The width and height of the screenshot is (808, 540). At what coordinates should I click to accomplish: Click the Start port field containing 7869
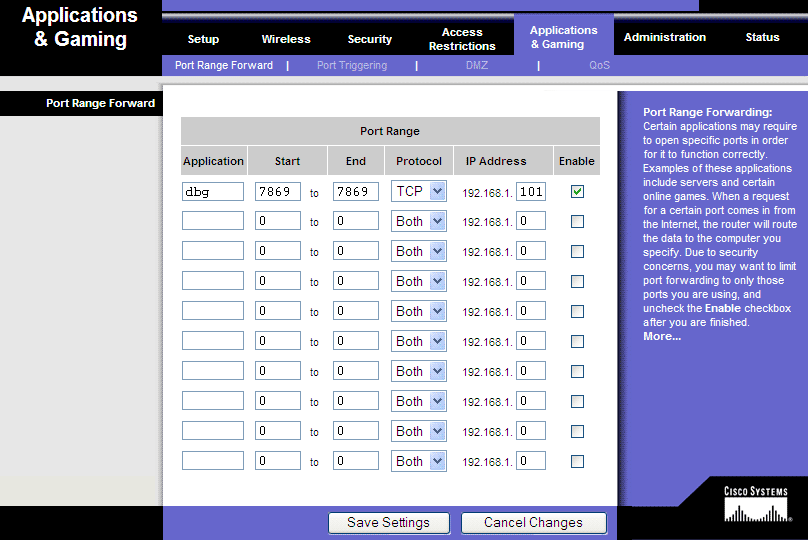click(x=278, y=191)
